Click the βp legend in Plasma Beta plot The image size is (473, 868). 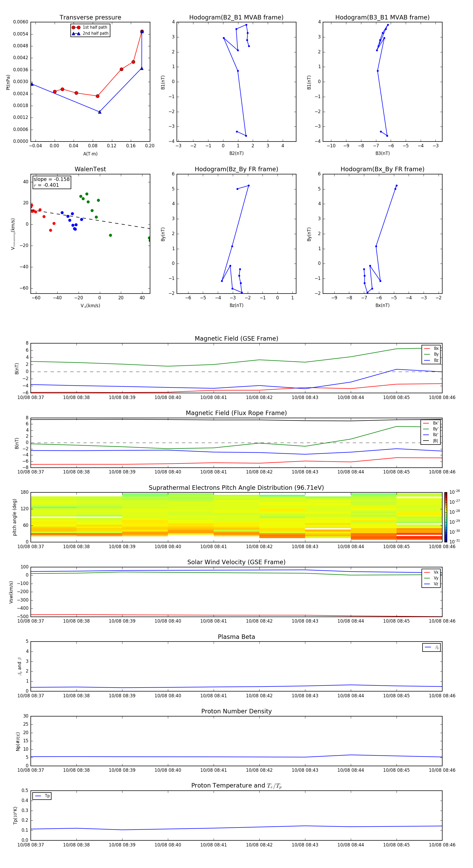(431, 648)
